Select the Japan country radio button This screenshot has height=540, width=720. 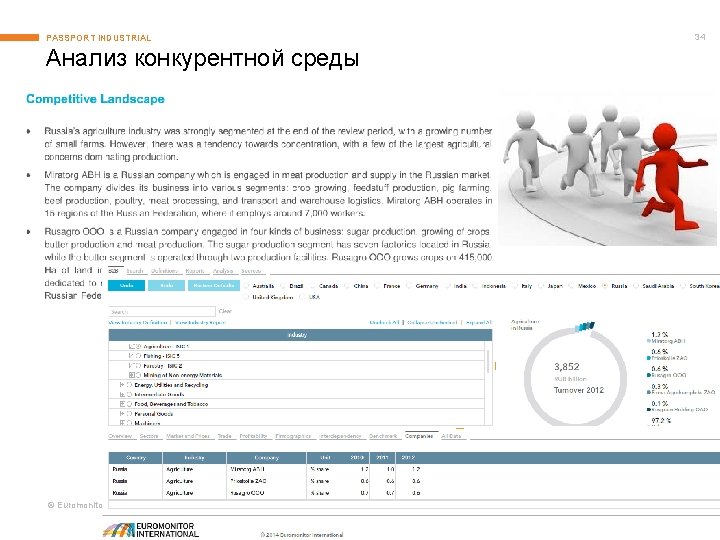pyautogui.click(x=541, y=286)
